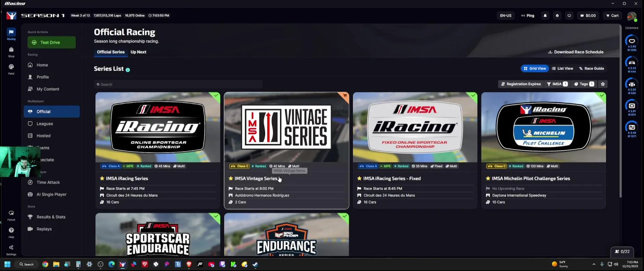Screen dimensions: 644x271
Task: Toggle favorite star on IMSA iRacing Series - Fixed
Action: tap(359, 178)
